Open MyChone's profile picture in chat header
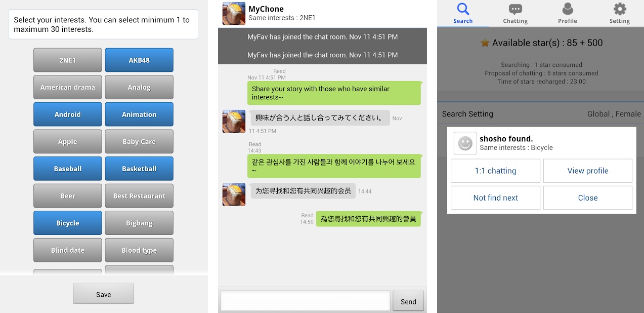Screen dimensions: 644x313 [x=233, y=13]
